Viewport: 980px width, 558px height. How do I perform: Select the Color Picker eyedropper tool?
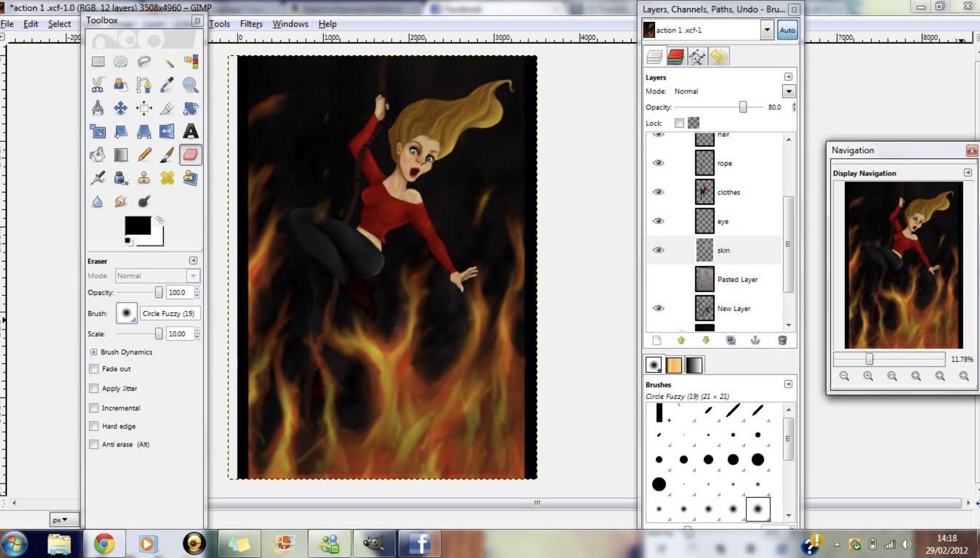167,85
